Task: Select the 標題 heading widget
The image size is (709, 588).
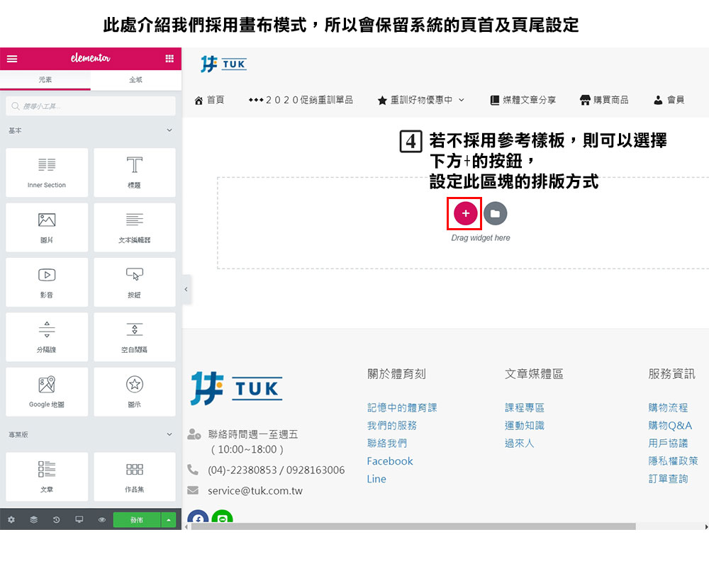Action: [x=134, y=172]
